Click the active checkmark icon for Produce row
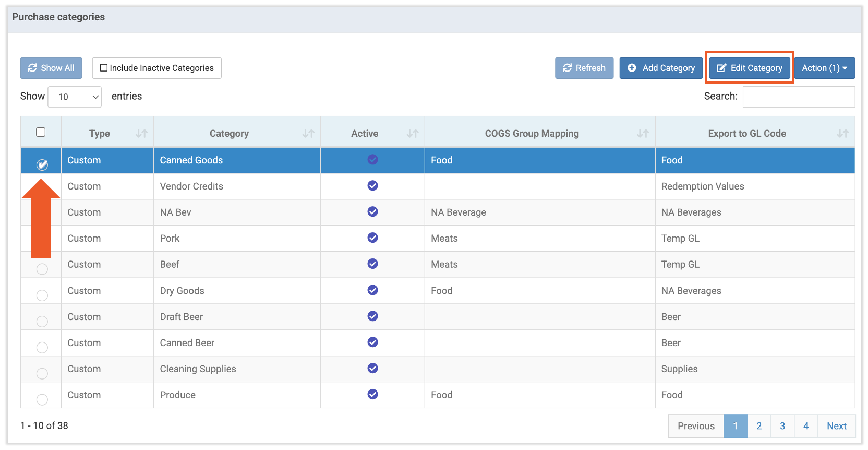 (372, 395)
